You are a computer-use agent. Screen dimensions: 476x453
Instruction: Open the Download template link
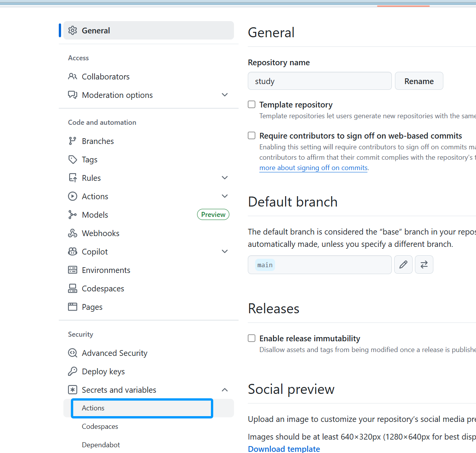(x=284, y=448)
